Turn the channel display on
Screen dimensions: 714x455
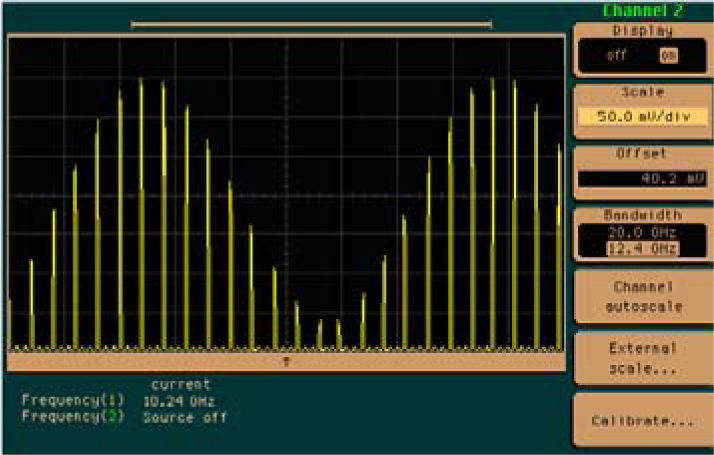coord(668,57)
